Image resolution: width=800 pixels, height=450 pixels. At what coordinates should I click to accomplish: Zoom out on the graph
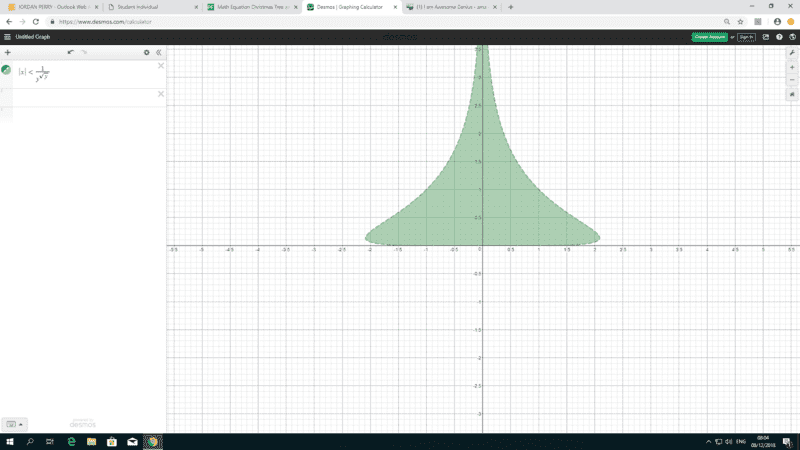pos(791,80)
